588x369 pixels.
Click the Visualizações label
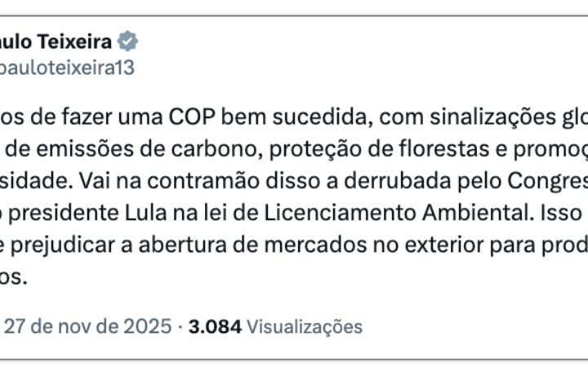[x=304, y=327]
